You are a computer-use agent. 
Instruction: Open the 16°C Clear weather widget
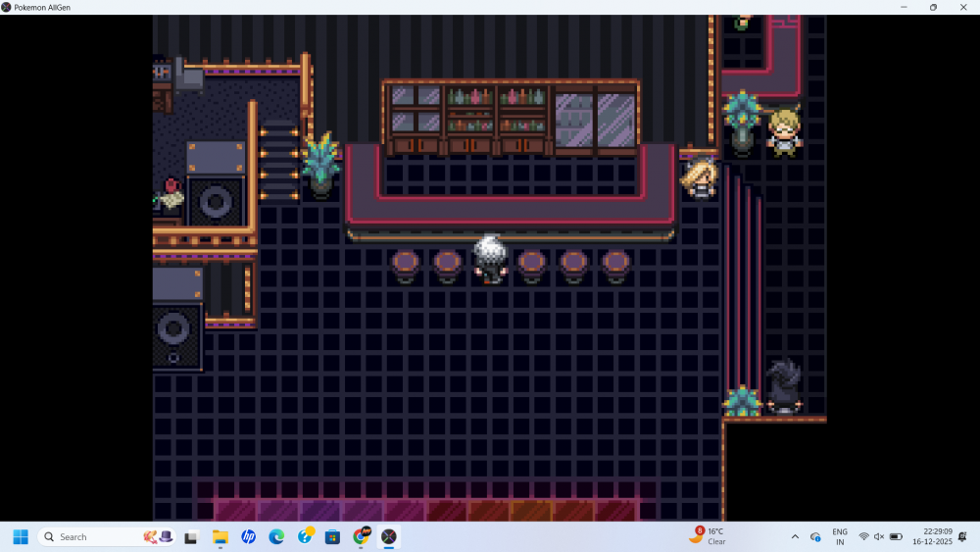click(x=708, y=536)
